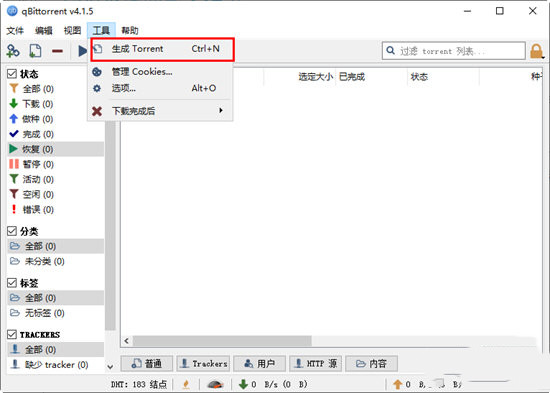
Task: Click the blue up arrow beside 做种 (0)
Action: pyautogui.click(x=14, y=119)
